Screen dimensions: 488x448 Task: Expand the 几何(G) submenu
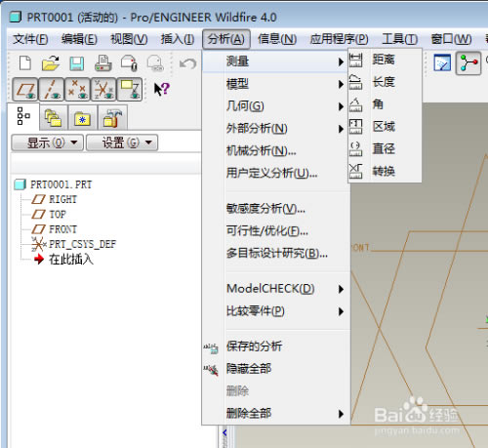[275, 106]
